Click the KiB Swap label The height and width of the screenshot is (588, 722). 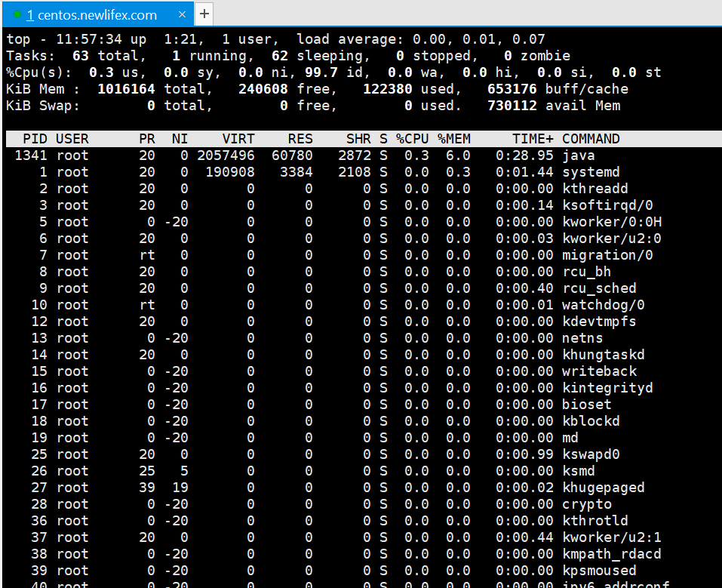coord(43,106)
